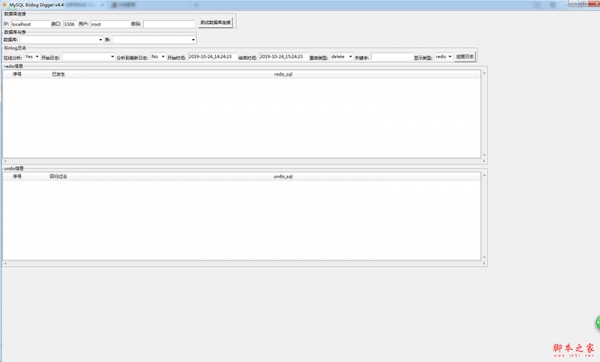600x362 pixels.
Task: Click the redo panel scroll down arrow
Action: point(484,155)
